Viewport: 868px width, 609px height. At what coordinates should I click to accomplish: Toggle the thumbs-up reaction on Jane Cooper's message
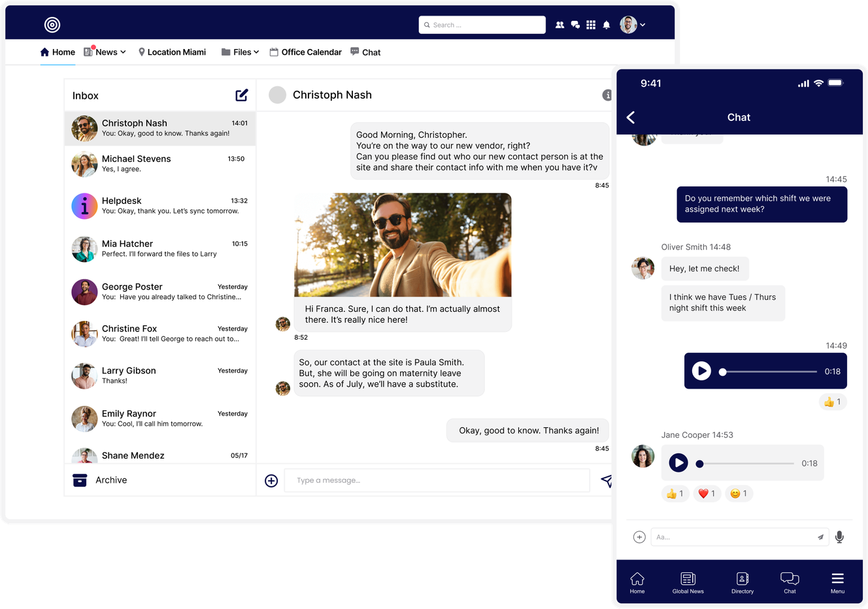(675, 493)
